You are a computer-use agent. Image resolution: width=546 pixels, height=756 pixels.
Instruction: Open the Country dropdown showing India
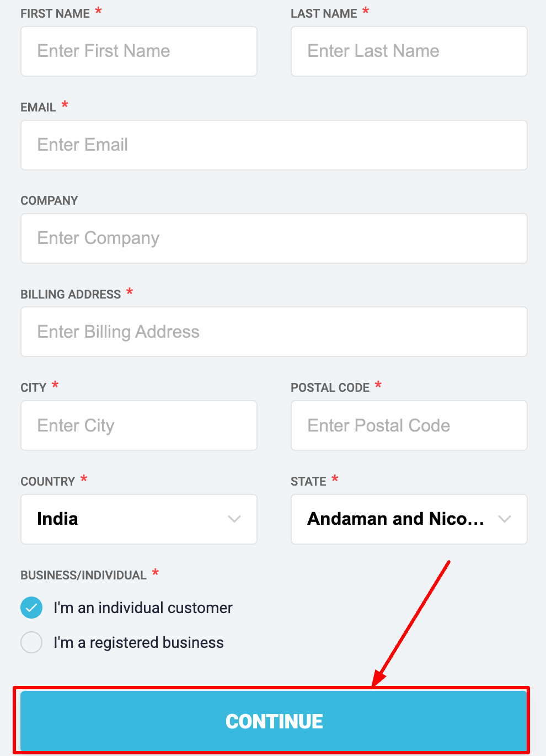(138, 519)
